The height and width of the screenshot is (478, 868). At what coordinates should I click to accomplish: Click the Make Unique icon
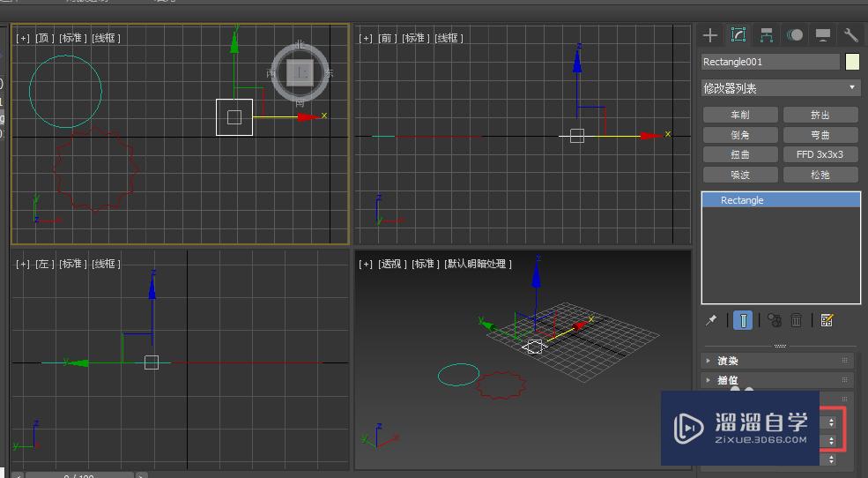pyautogui.click(x=775, y=320)
